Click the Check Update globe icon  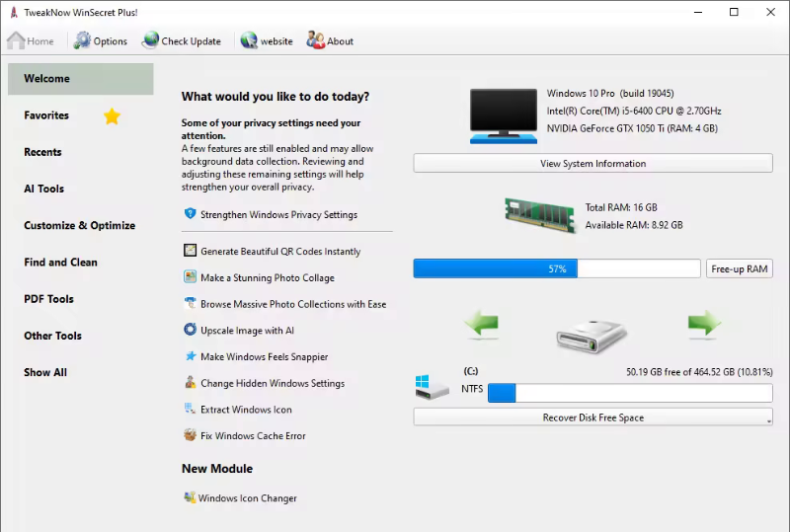(x=150, y=40)
